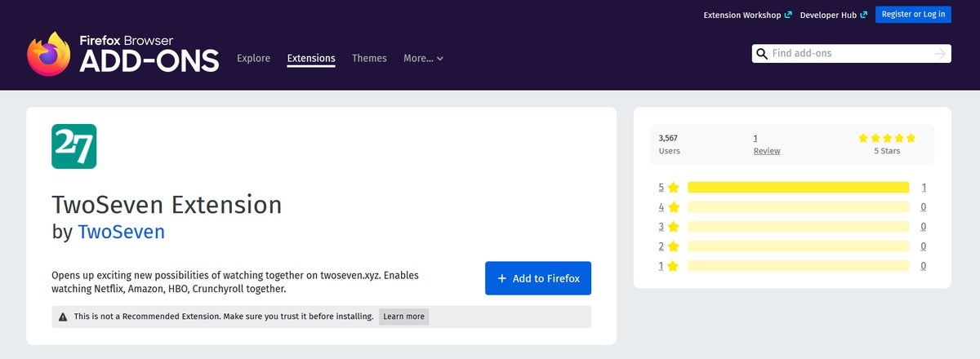Click the 3,567 Users count
Image resolution: width=980 pixels, height=359 pixels.
tap(669, 144)
